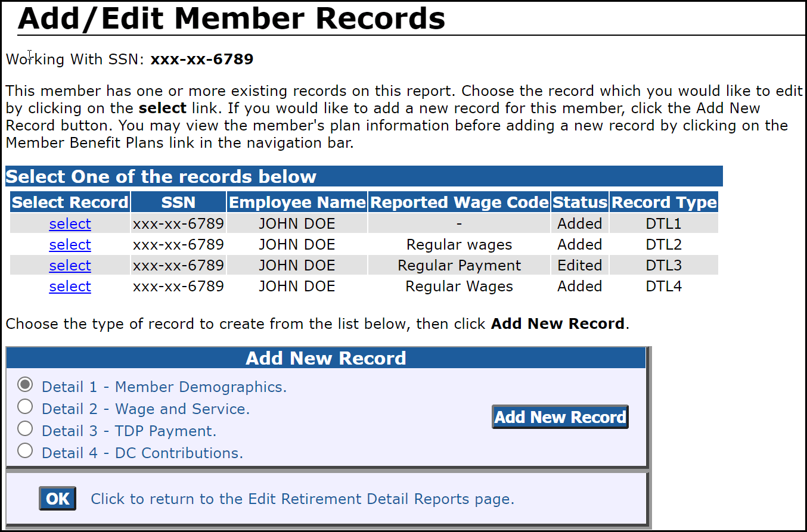Click the Status column header
The width and height of the screenshot is (807, 532).
[579, 202]
